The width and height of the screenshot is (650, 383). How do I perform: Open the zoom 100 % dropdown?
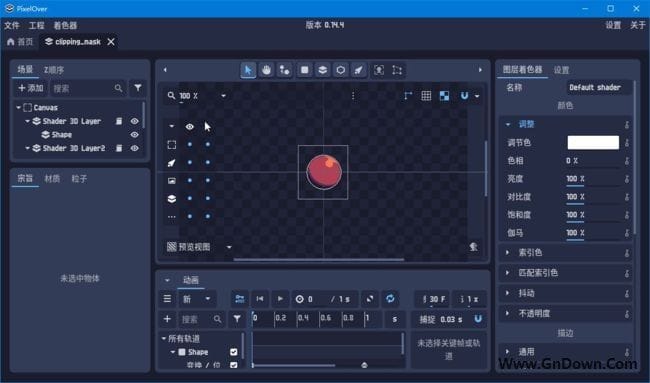tap(223, 96)
